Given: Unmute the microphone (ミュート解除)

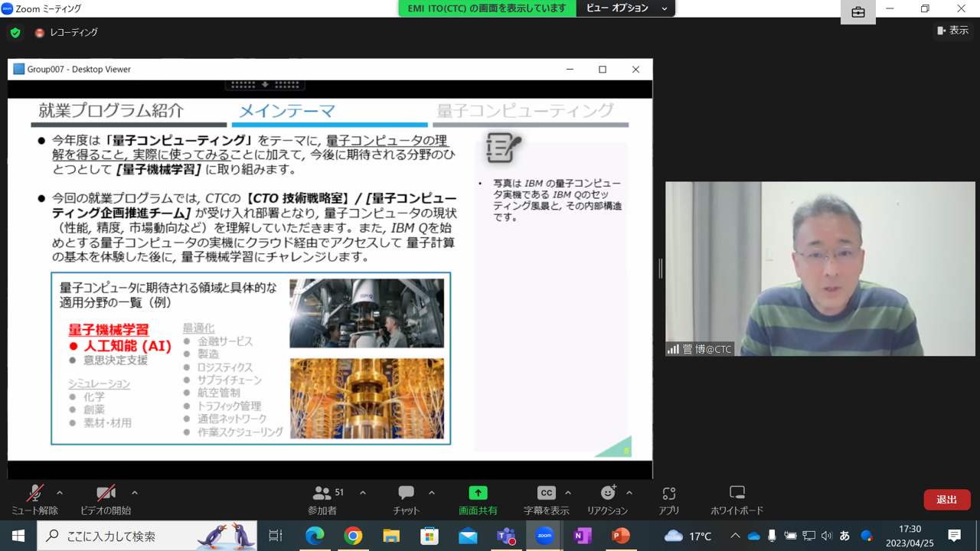Looking at the screenshot, I should [x=34, y=500].
